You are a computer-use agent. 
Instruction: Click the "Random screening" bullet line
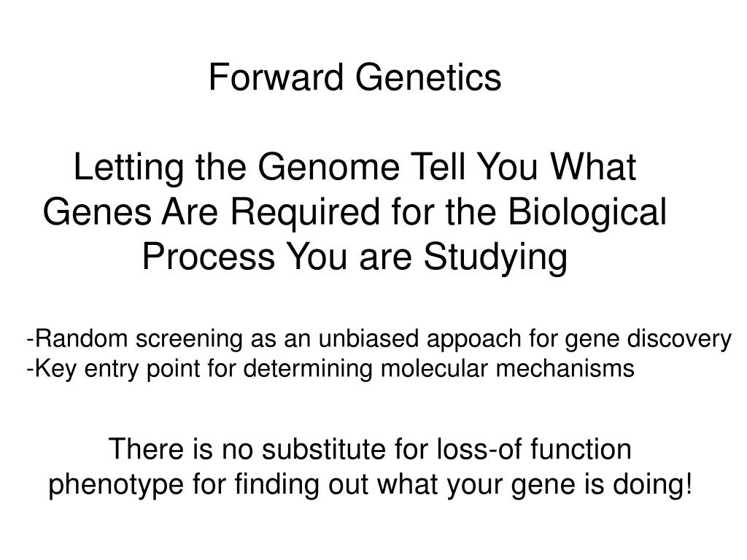[x=379, y=340]
